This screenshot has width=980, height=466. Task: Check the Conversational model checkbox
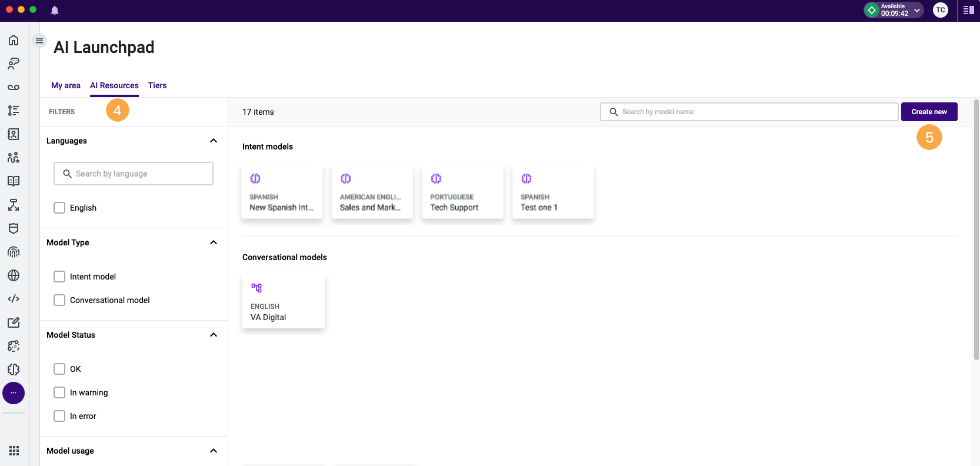click(x=59, y=300)
